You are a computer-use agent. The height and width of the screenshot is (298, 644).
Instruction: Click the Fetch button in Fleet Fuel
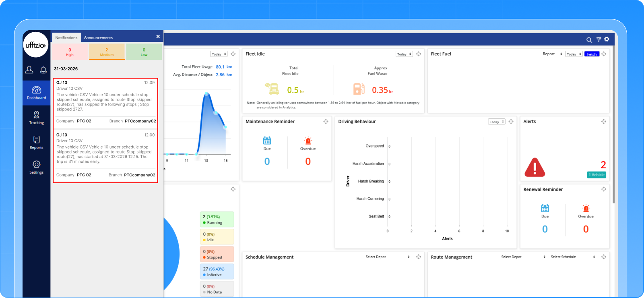592,54
